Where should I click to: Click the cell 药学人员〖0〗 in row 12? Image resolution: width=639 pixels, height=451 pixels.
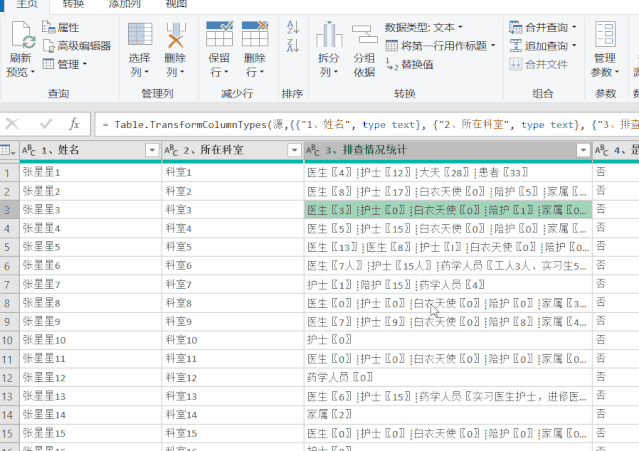point(448,377)
